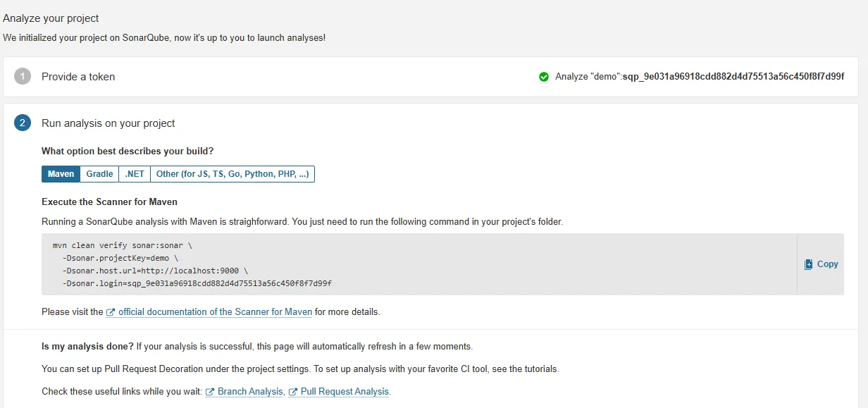Click the green token success checkmark icon

pos(544,77)
